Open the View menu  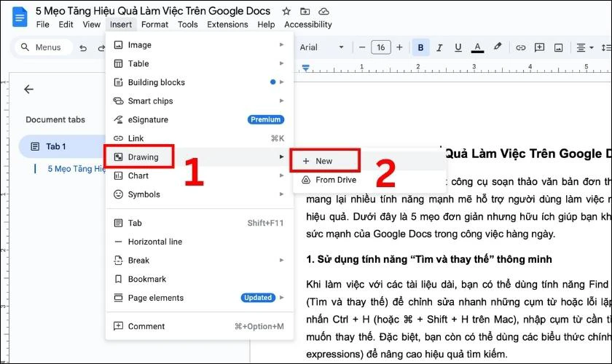click(91, 25)
